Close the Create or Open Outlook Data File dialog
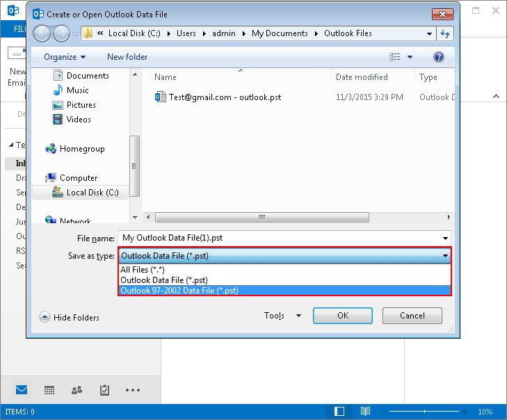Viewport: 507px width, 420px height. coord(442,14)
